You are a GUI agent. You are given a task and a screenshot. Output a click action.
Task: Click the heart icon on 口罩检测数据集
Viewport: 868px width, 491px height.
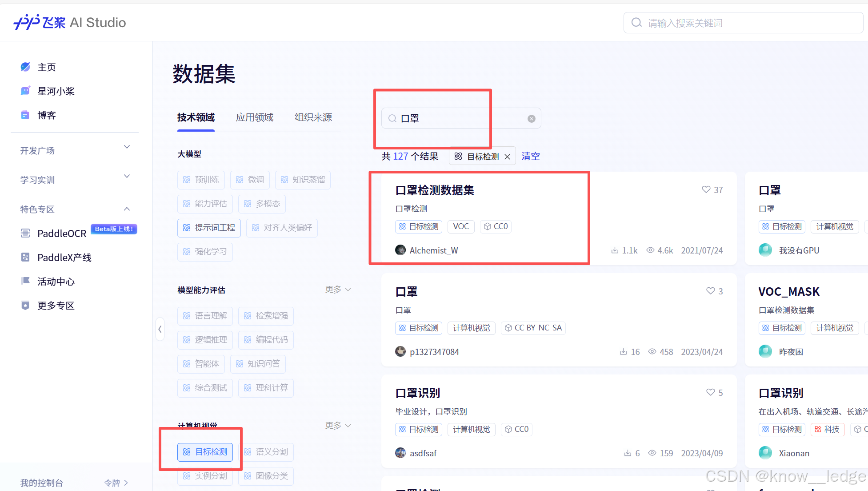tap(706, 189)
